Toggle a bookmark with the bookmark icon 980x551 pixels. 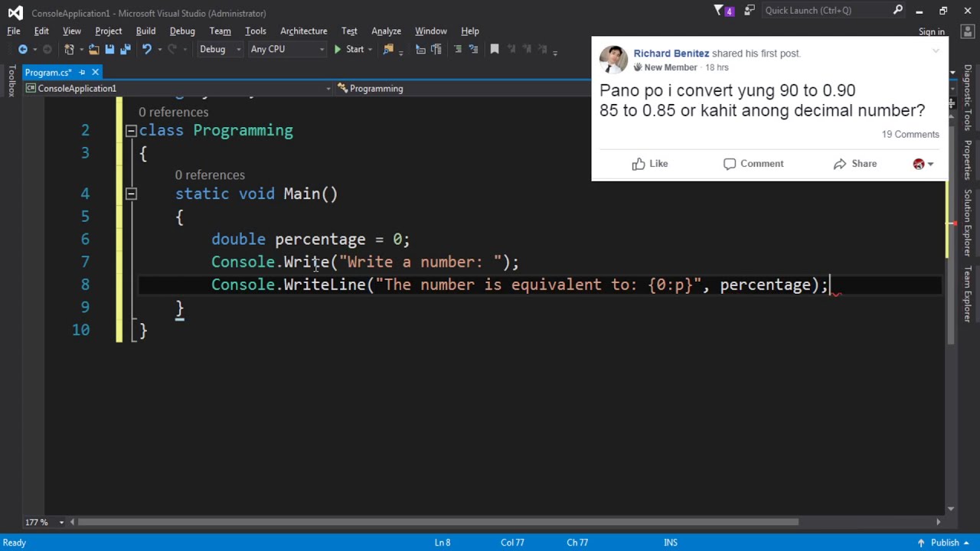495,49
